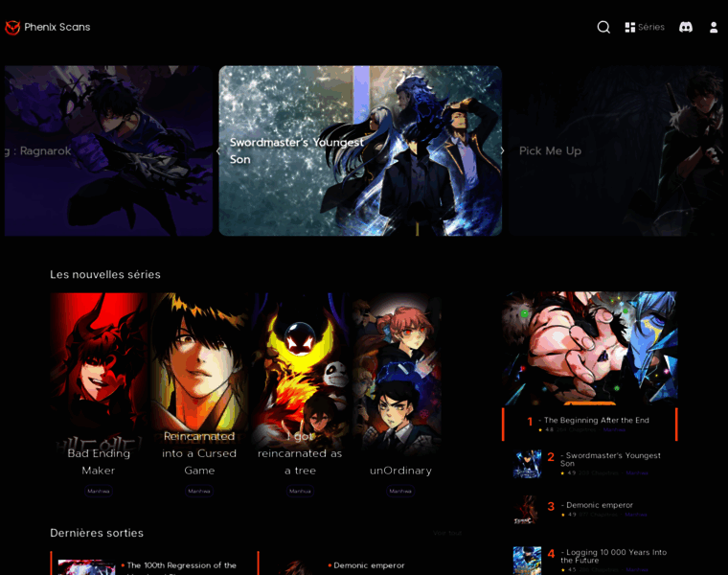Viewport: 728px width, 575px height.
Task: Open The Beginning After the End ranking banner image
Action: pyautogui.click(x=590, y=348)
